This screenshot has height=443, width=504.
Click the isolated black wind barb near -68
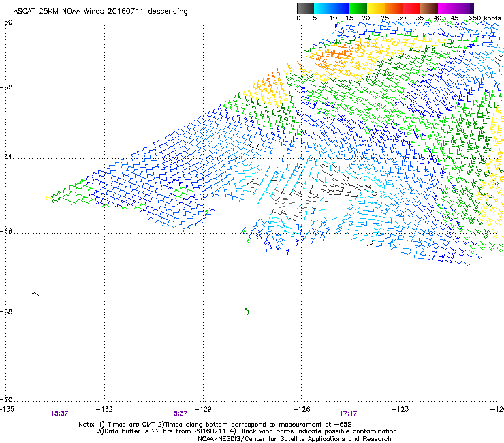click(35, 294)
